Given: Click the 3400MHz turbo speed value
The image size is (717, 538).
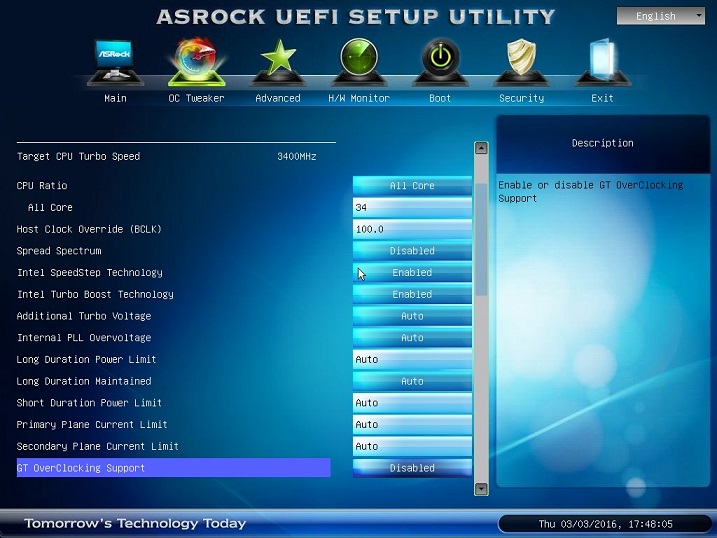Looking at the screenshot, I should tap(297, 156).
